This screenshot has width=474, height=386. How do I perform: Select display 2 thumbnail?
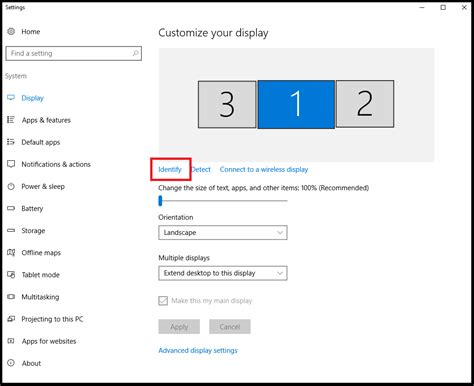[x=365, y=104]
